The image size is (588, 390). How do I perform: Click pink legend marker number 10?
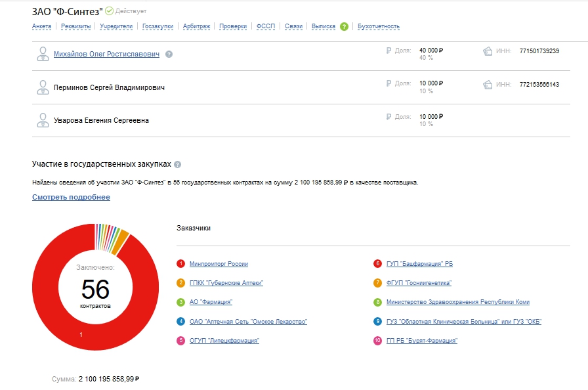377,341
